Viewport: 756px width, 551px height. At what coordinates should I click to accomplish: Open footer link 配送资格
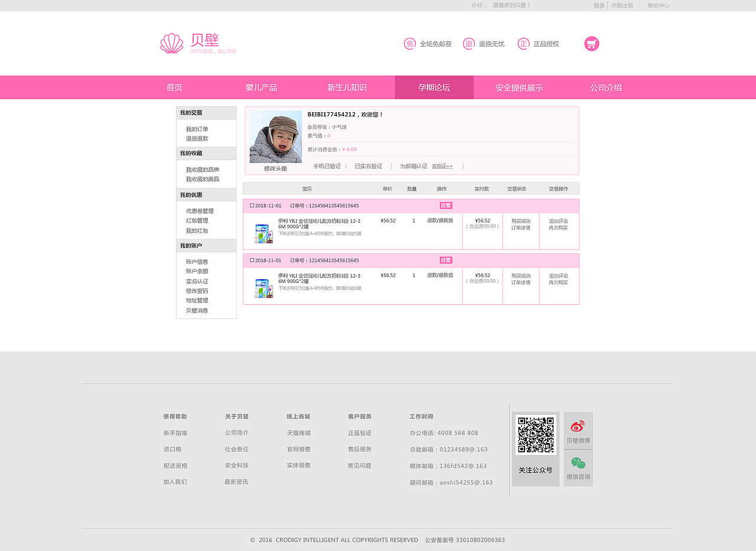point(175,466)
